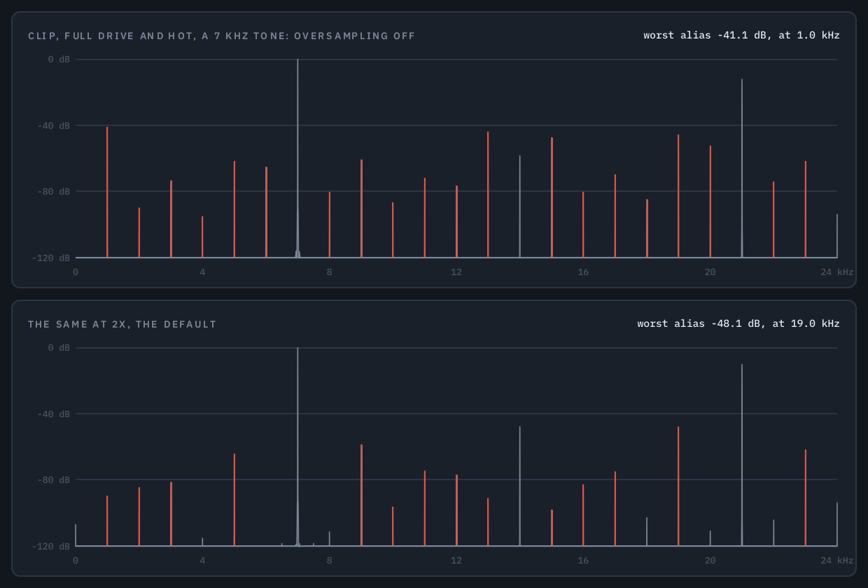
Task: Click the "-40 dB" label in the 2X default chart
Action: tap(54, 414)
